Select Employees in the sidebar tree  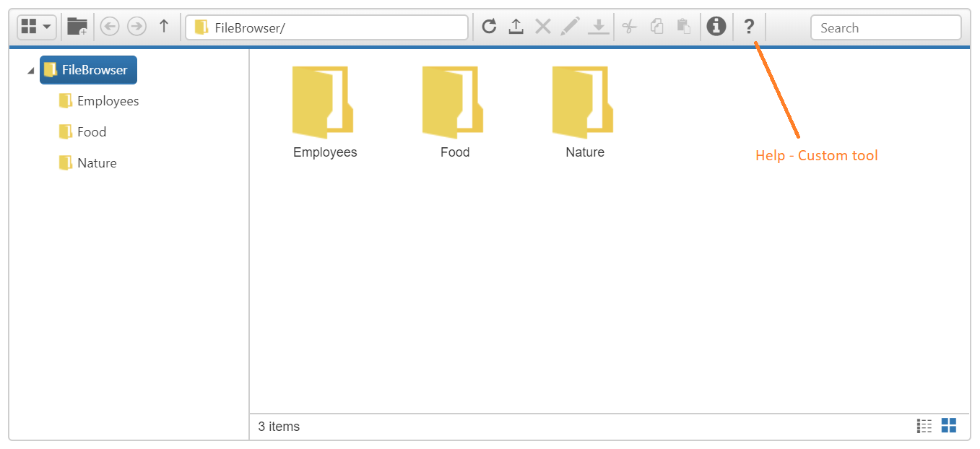(108, 100)
